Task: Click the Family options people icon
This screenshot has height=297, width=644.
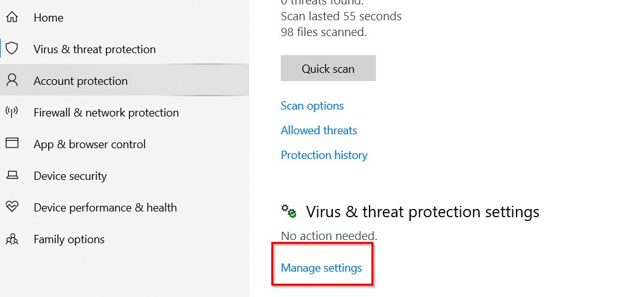Action: coord(12,239)
